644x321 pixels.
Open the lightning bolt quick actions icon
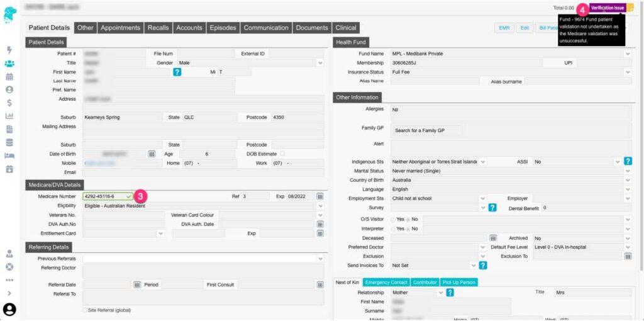pos(9,50)
